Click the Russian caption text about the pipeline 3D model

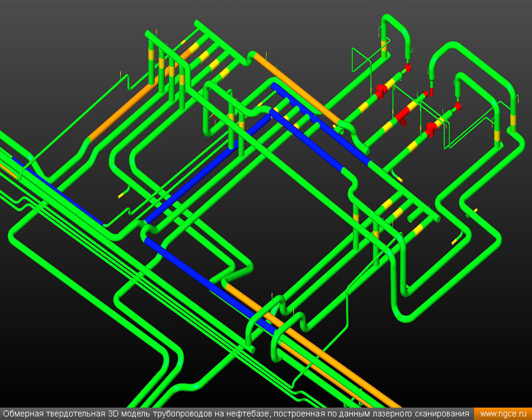point(236,414)
